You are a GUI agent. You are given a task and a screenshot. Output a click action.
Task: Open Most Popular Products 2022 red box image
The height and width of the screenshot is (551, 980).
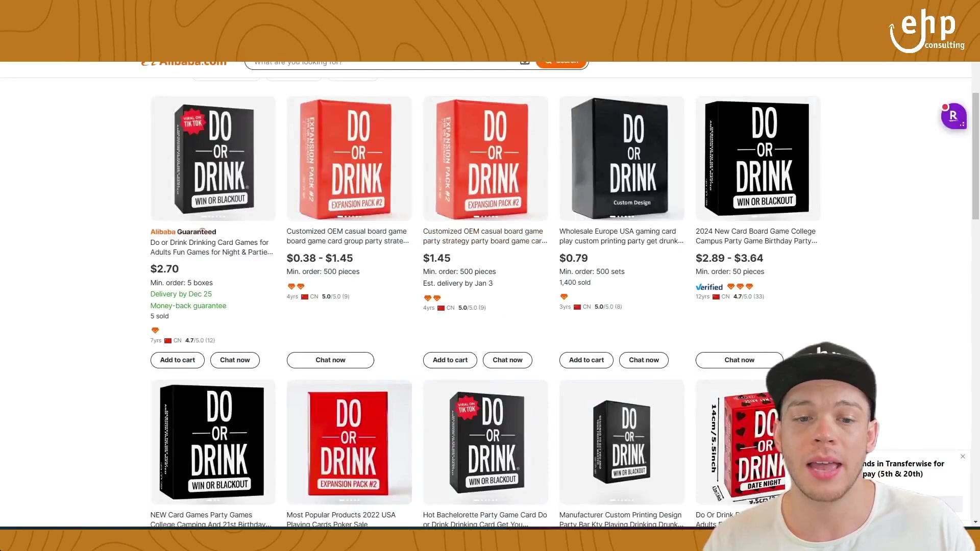[349, 442]
